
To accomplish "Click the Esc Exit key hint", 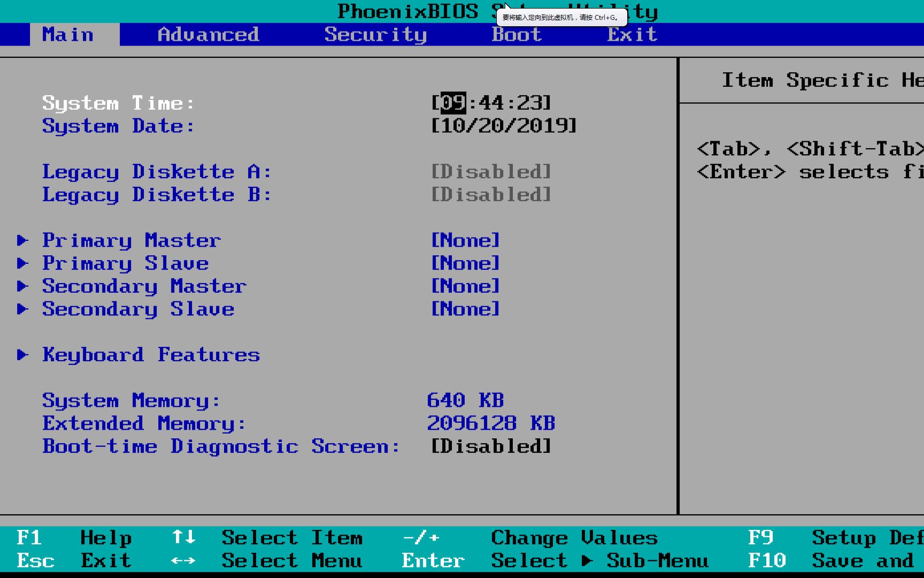I will (x=74, y=561).
